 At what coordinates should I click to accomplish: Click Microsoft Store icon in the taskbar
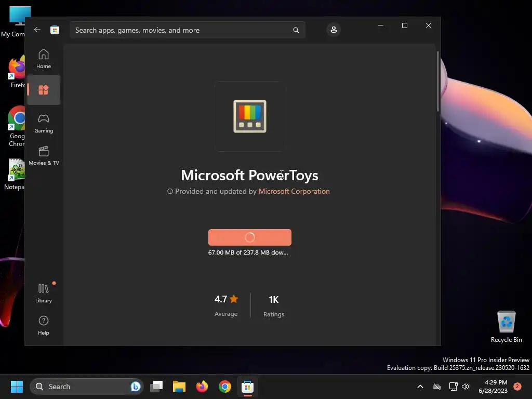(x=247, y=387)
